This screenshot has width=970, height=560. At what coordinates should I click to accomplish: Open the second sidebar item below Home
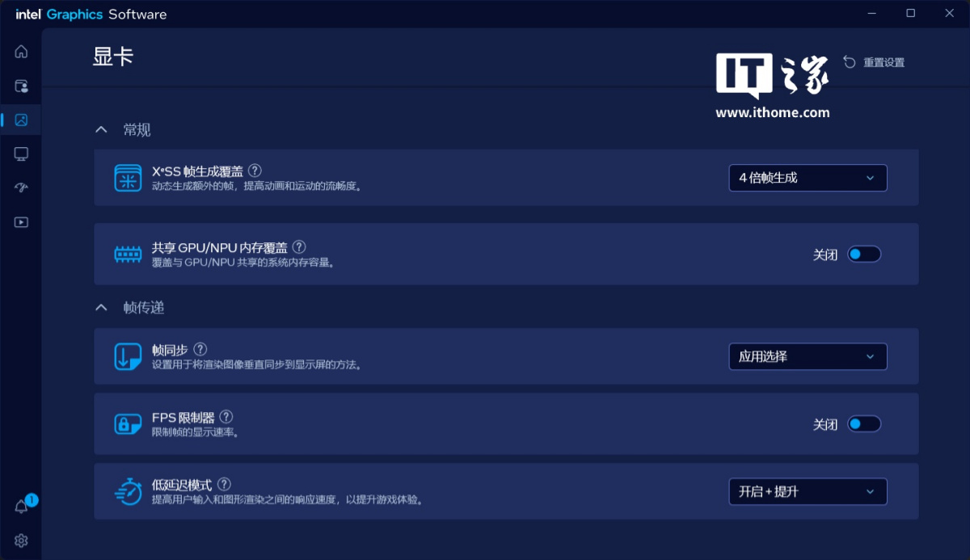(21, 86)
